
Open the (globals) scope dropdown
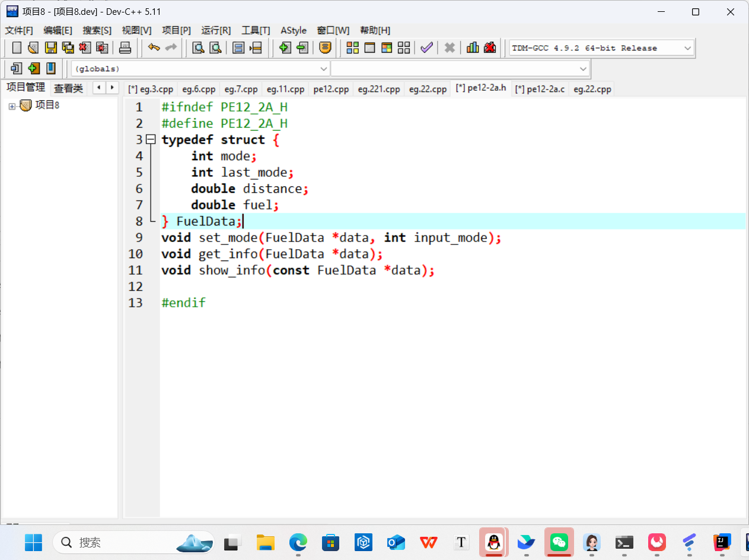pos(200,69)
